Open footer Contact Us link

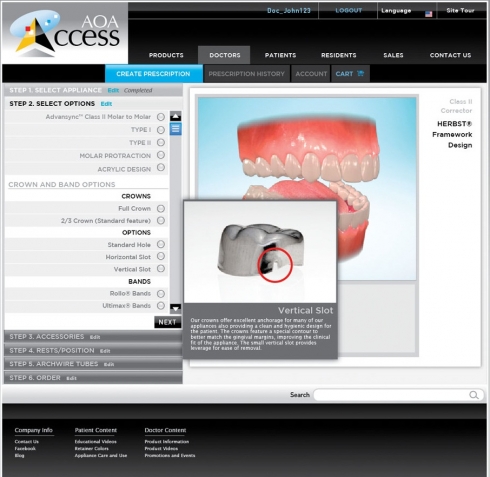pos(27,442)
